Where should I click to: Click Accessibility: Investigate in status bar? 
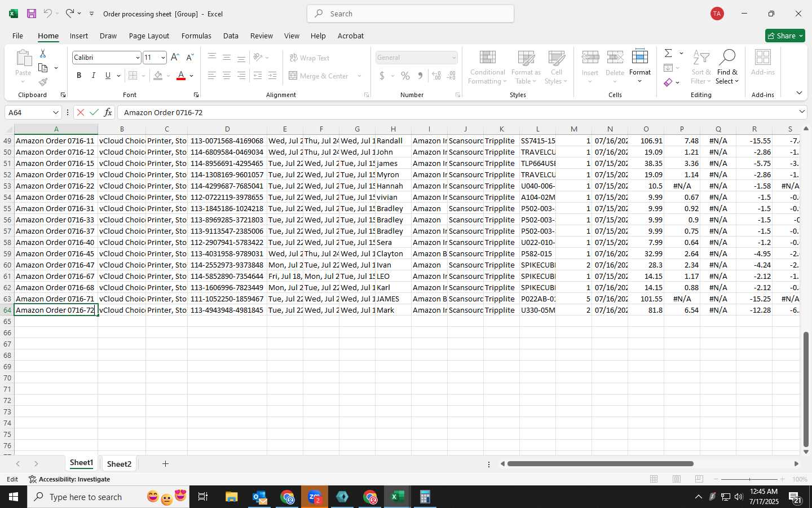(x=69, y=479)
